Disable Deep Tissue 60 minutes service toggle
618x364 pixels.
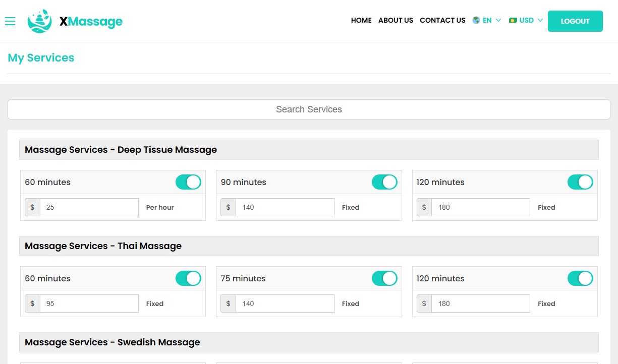188,182
